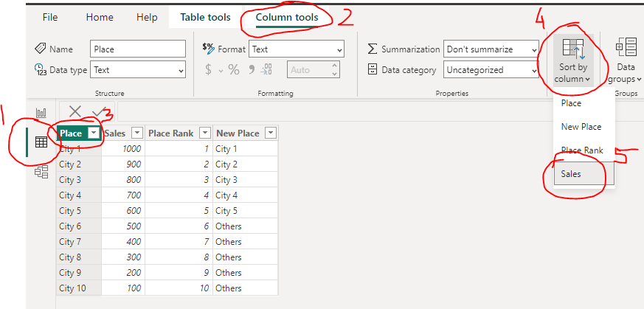Commit formula with the checkmark icon
The height and width of the screenshot is (309, 644).
click(100, 111)
